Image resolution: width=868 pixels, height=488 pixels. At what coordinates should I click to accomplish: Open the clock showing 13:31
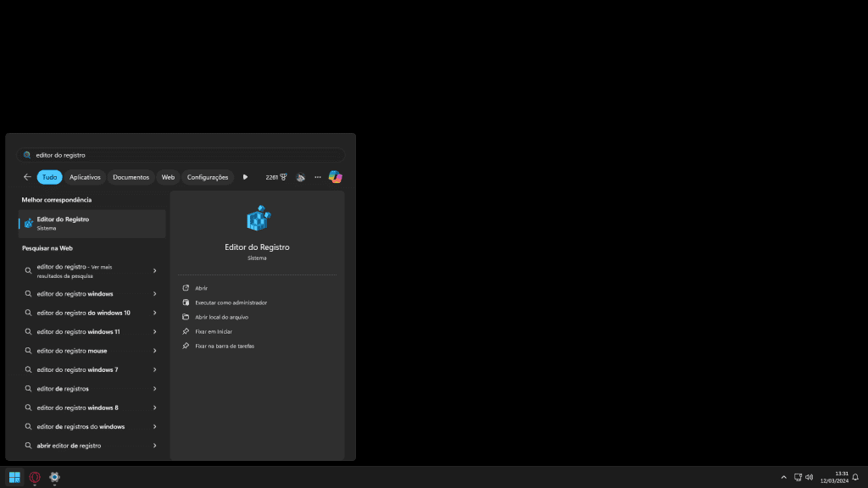(834, 477)
